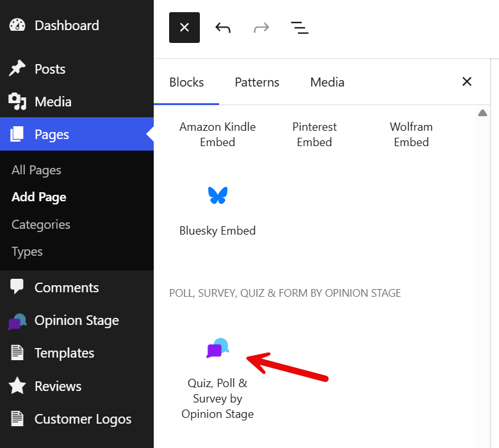Switch to the Blocks tab

[186, 82]
